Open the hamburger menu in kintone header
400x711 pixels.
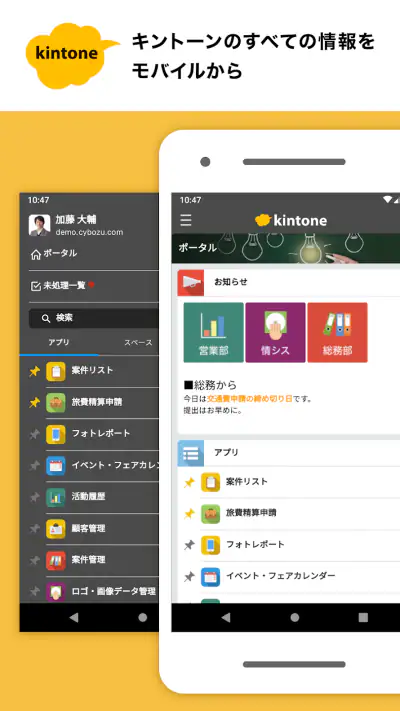(x=185, y=220)
